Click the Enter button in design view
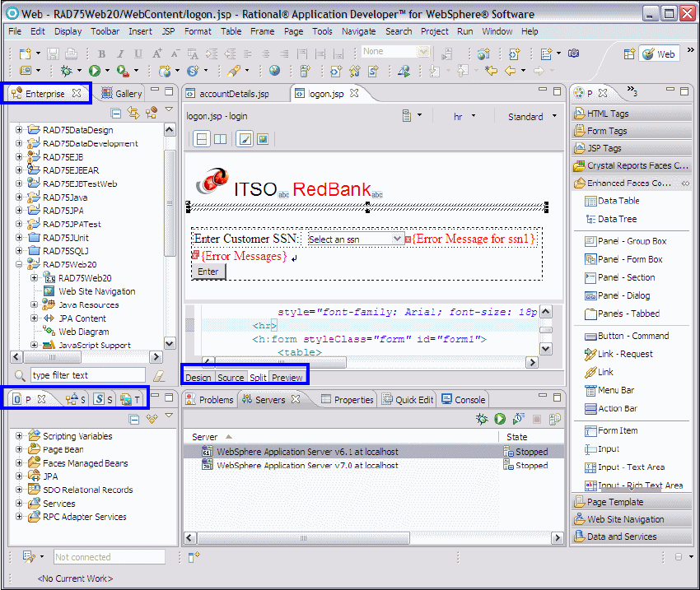 tap(208, 272)
